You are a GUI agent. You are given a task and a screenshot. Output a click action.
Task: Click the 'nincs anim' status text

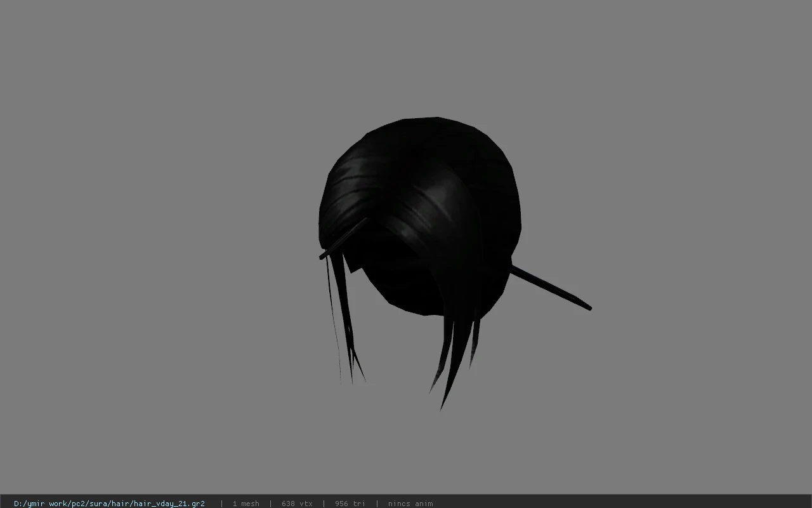coord(410,504)
